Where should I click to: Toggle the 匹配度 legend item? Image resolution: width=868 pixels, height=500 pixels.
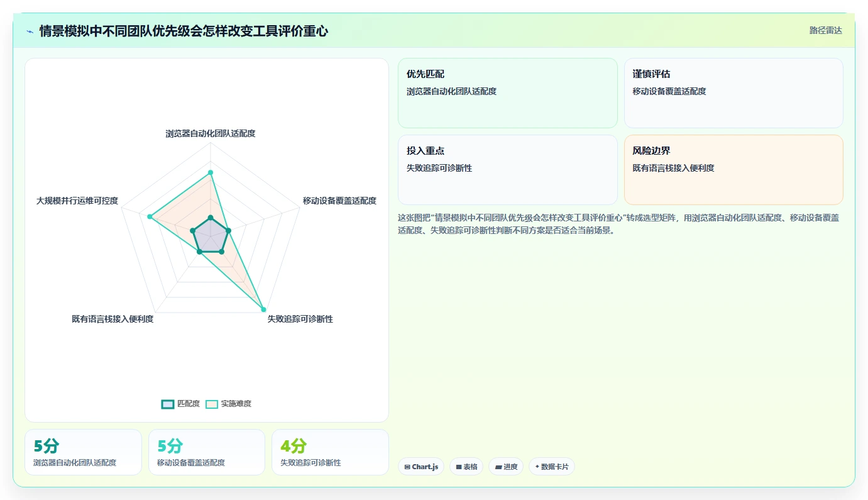180,404
